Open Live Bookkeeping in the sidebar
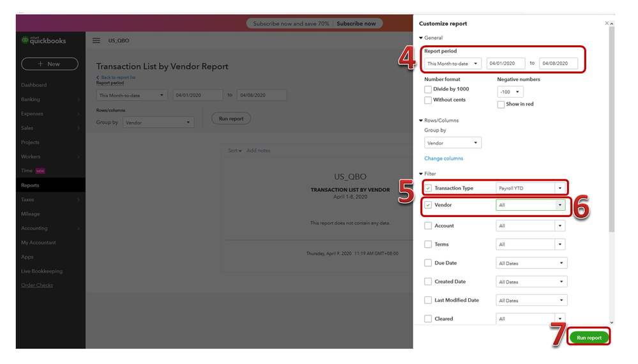638x364 pixels. 42,271
